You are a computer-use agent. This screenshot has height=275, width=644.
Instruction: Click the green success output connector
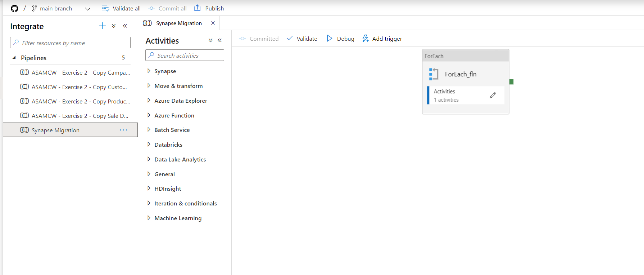(x=511, y=82)
